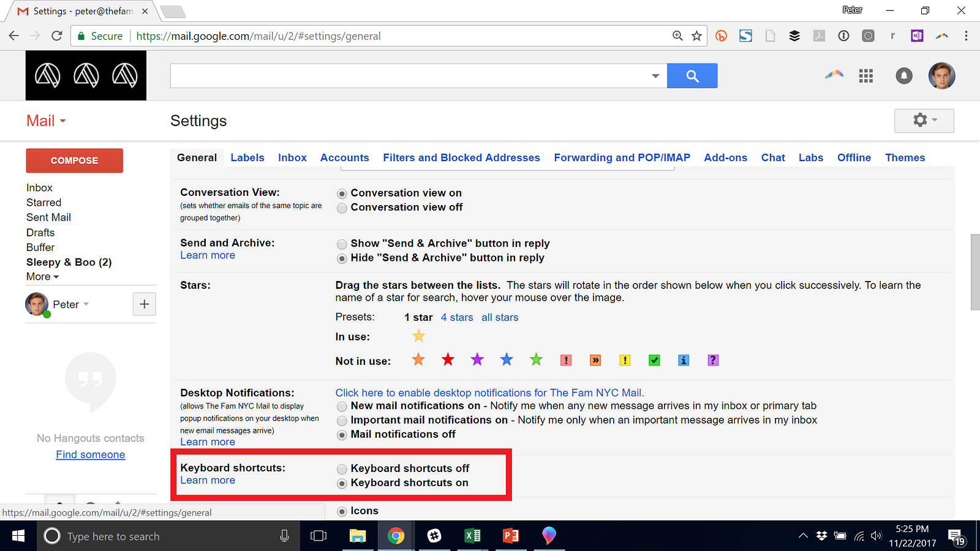This screenshot has width=980, height=551.
Task: Click link to enable desktop notifications
Action: pos(490,393)
